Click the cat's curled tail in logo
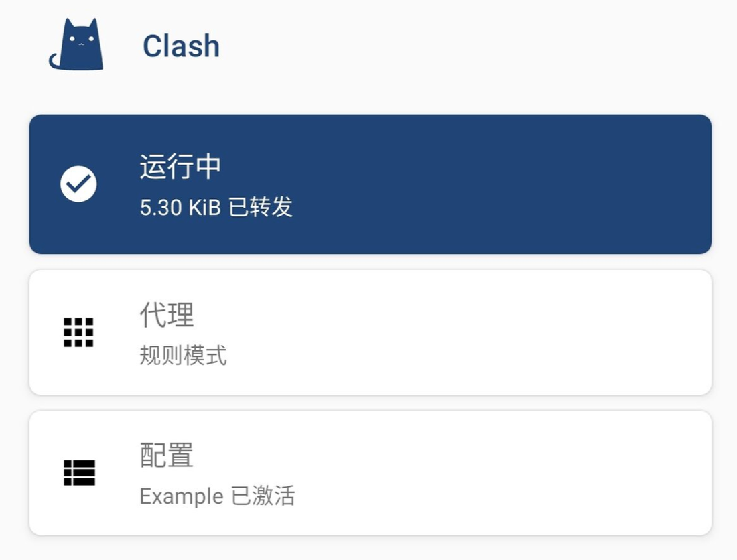The height and width of the screenshot is (560, 737). pos(54,63)
